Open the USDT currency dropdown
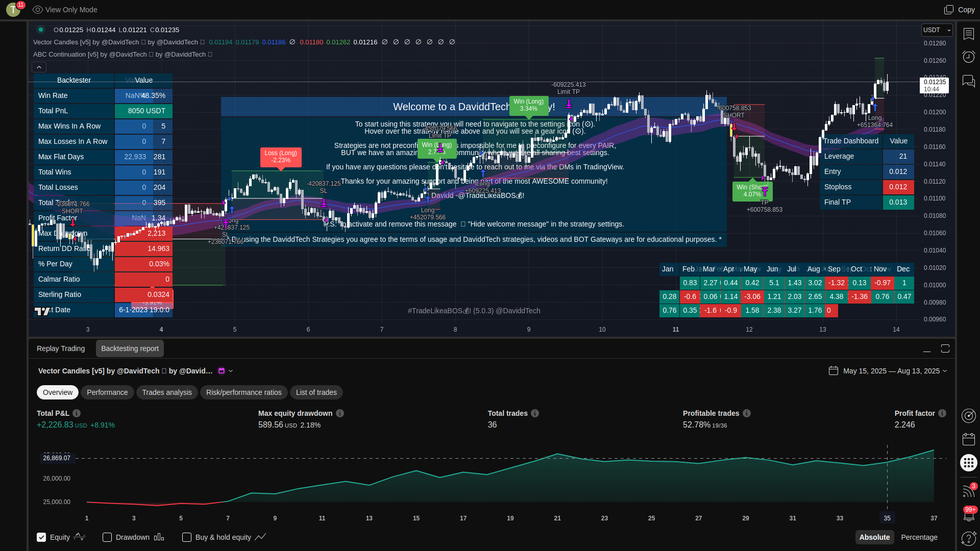 937,30
